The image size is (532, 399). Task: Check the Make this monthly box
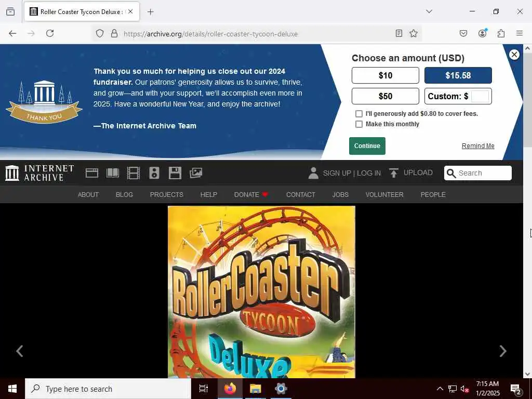click(358, 124)
